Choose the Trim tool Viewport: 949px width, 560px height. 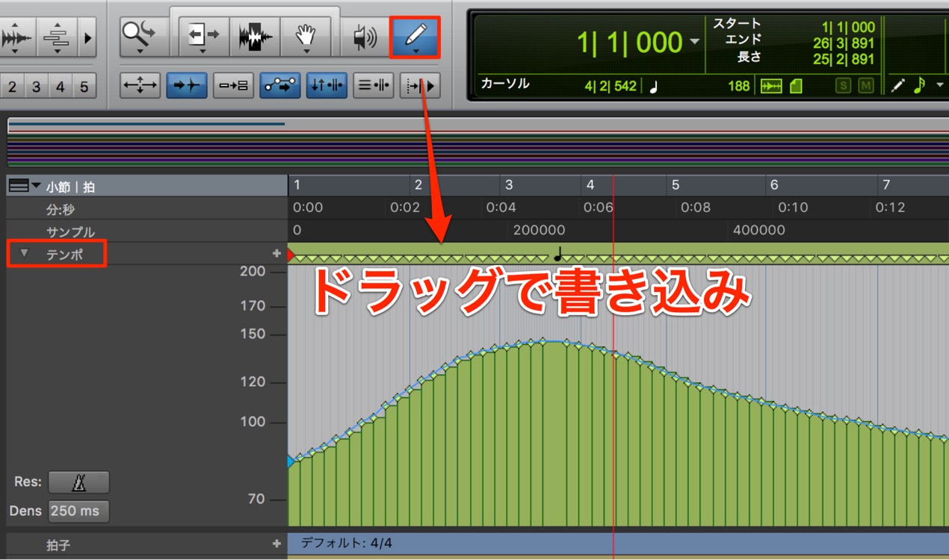point(203,35)
